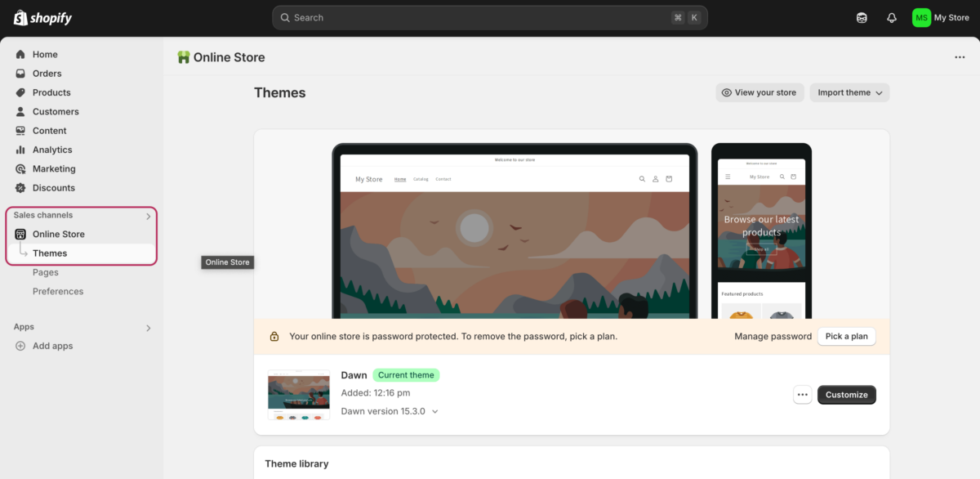Click the Customers person icon in sidebar
This screenshot has height=479, width=980.
20,112
